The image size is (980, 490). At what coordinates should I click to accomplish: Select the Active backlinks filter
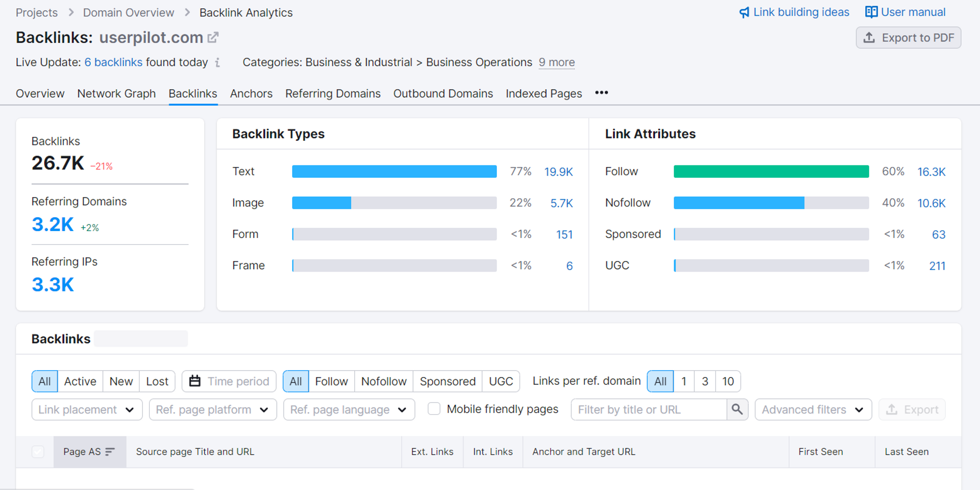[80, 381]
